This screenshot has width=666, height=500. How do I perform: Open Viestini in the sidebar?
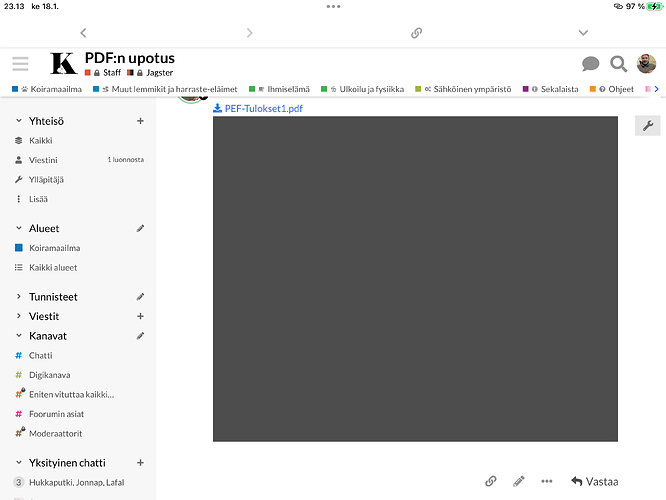coord(42,160)
